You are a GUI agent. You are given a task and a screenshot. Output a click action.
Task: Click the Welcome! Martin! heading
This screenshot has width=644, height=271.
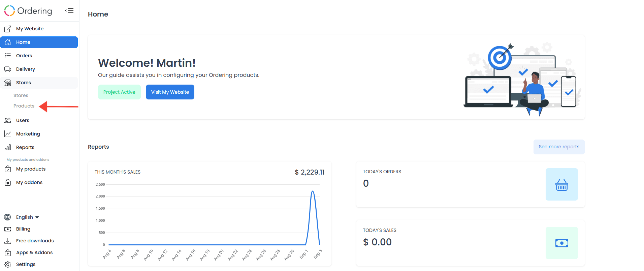(x=147, y=63)
